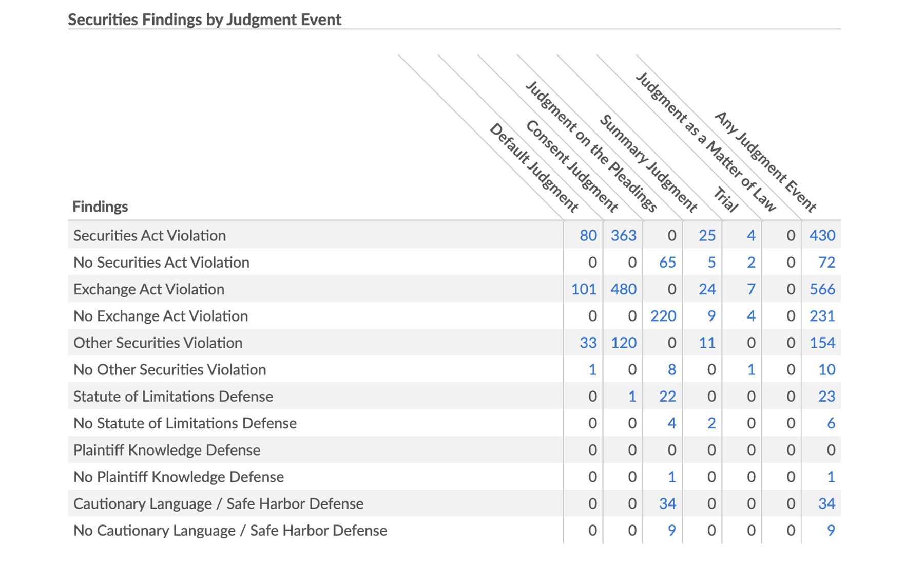This screenshot has width=924, height=562.
Task: Click the Other Securities Violation row label
Action: coord(158,343)
